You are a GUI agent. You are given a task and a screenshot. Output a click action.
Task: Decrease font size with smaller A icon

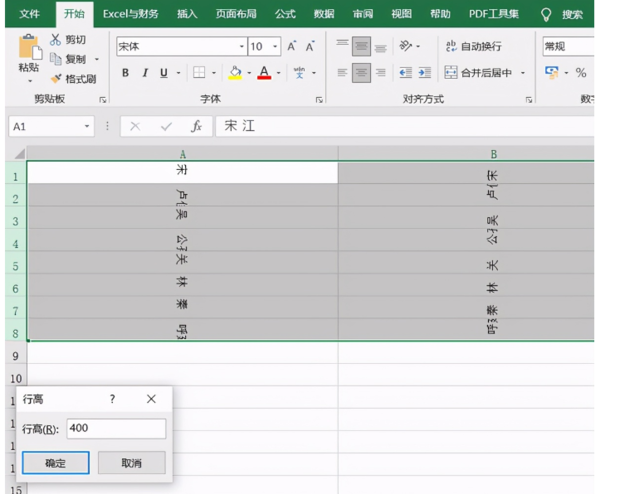click(x=310, y=47)
